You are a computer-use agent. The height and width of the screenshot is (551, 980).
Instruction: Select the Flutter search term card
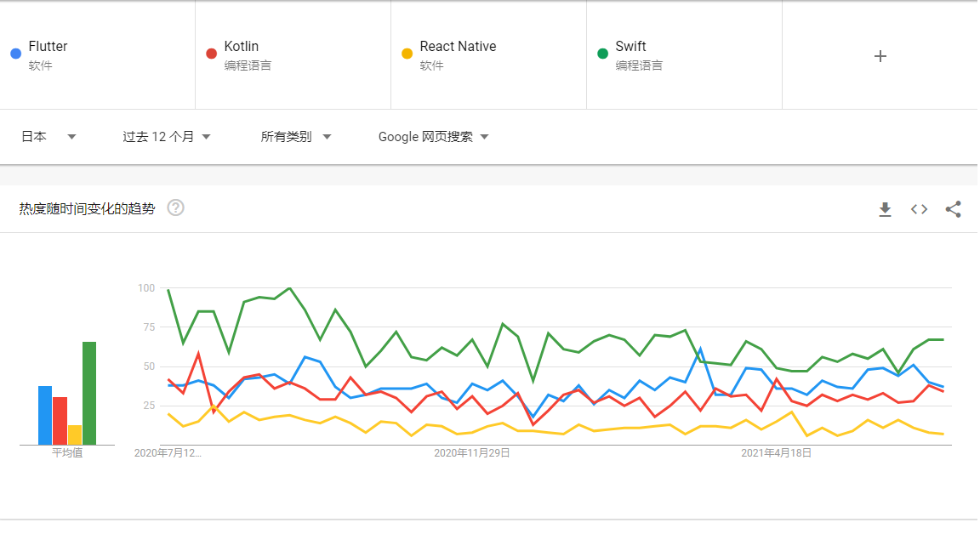[x=98, y=55]
